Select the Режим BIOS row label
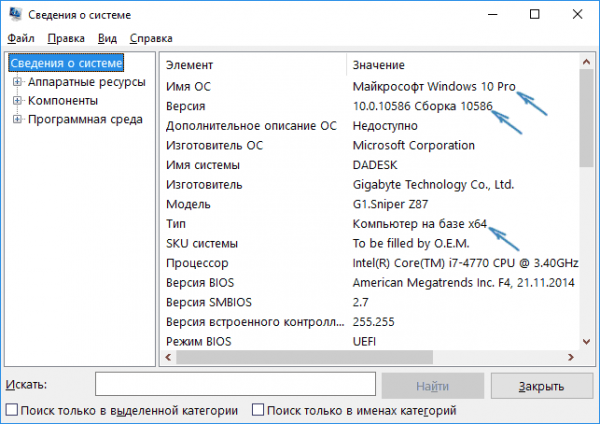This screenshot has height=424, width=600. pos(199,341)
